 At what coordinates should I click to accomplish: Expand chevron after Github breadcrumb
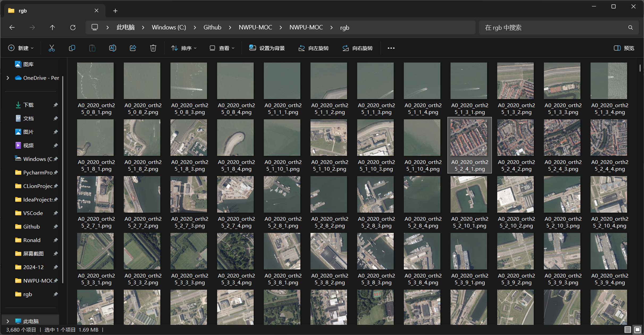(x=230, y=28)
